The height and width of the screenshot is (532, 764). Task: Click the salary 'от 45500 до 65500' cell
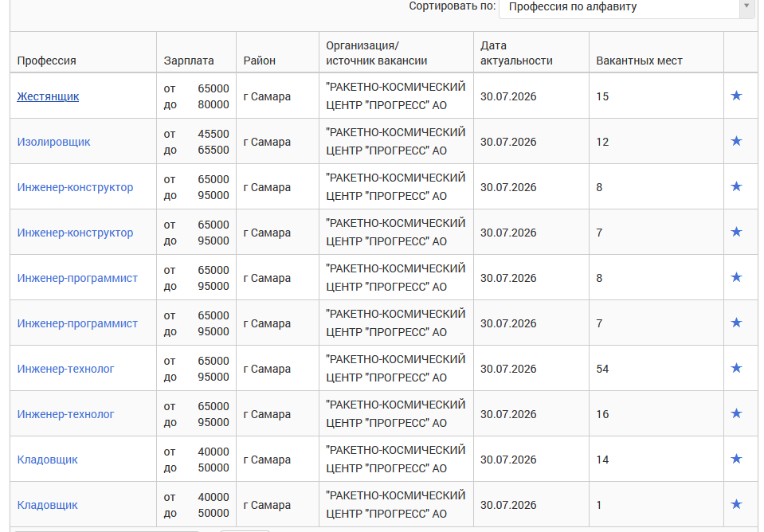(196, 142)
